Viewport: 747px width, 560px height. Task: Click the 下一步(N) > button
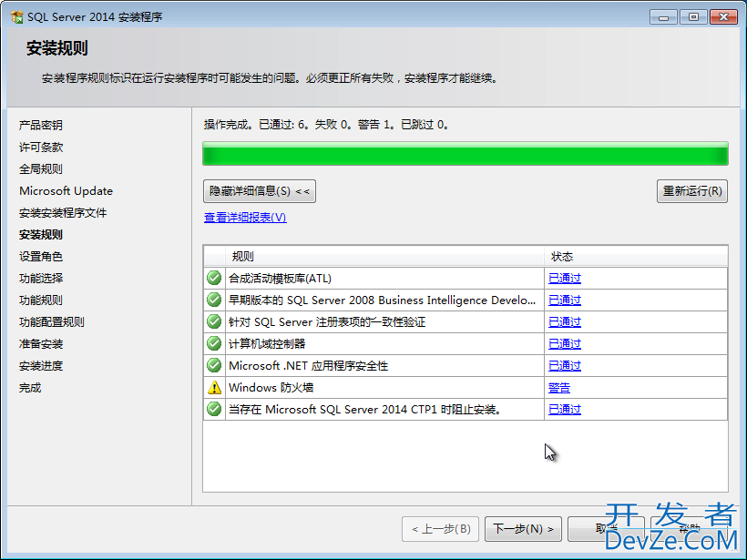523,529
